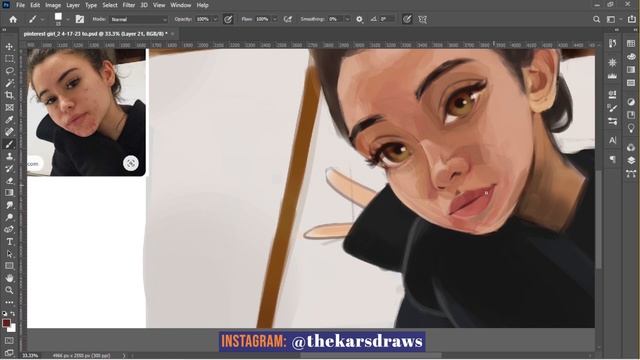Image resolution: width=640 pixels, height=360 pixels.
Task: Select the Spot Healing Brush tool
Action: (x=9, y=131)
